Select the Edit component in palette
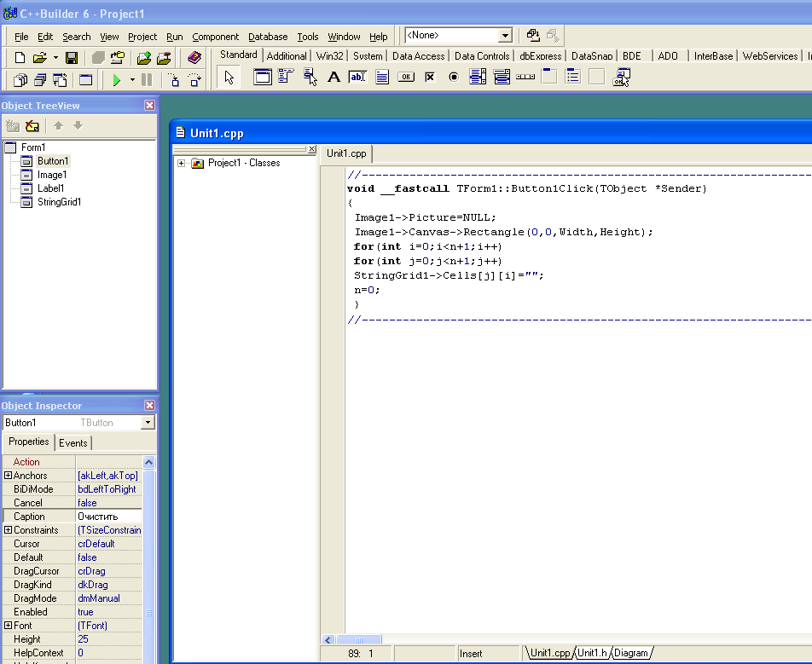The height and width of the screenshot is (664, 812). coord(358,77)
